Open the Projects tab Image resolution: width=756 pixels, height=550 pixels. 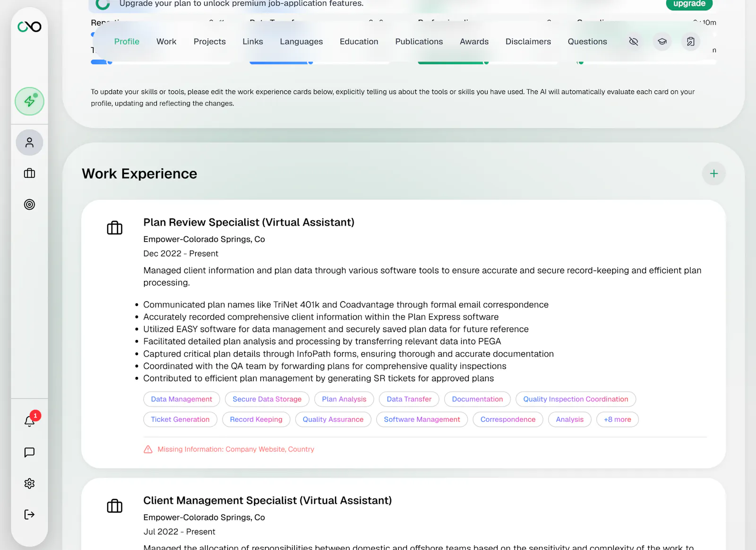tap(209, 42)
